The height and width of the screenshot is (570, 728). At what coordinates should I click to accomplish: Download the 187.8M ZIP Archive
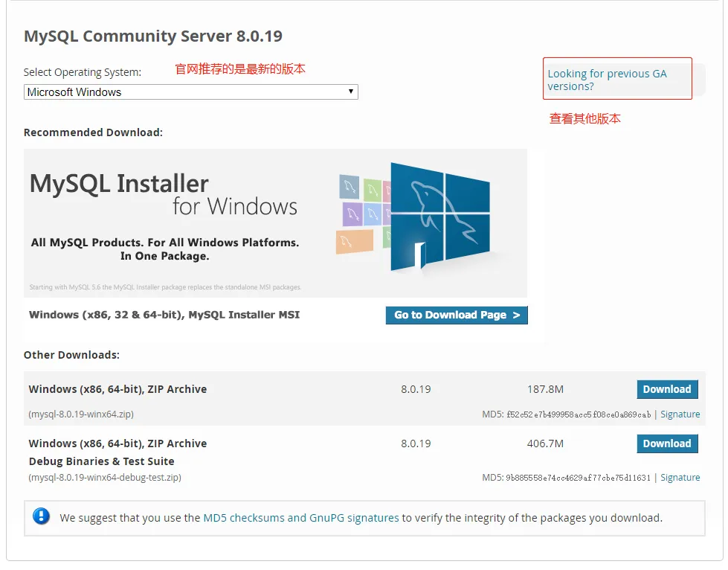click(x=667, y=389)
